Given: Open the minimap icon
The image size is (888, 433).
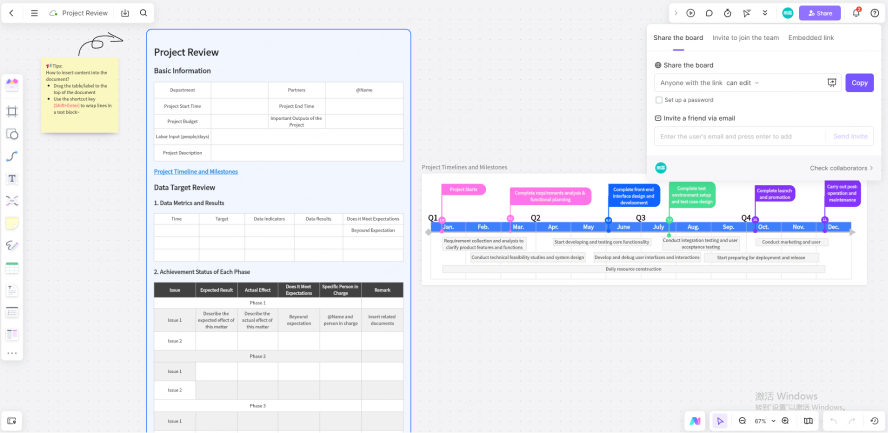Looking at the screenshot, I should [x=808, y=421].
